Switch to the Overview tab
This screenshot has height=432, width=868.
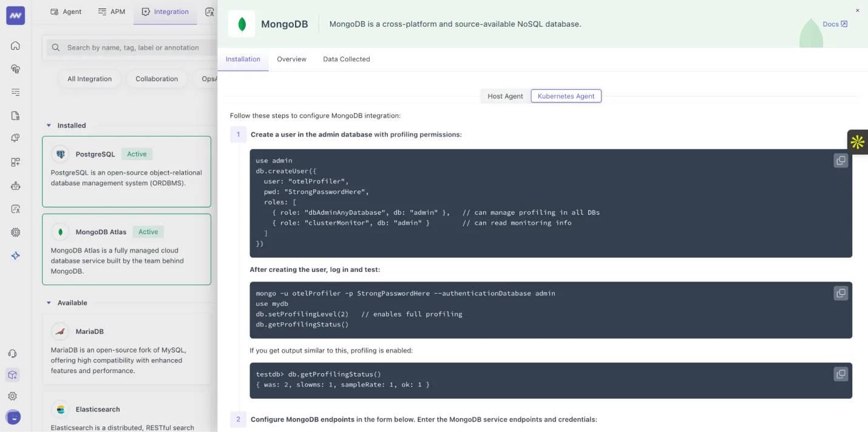coord(291,59)
